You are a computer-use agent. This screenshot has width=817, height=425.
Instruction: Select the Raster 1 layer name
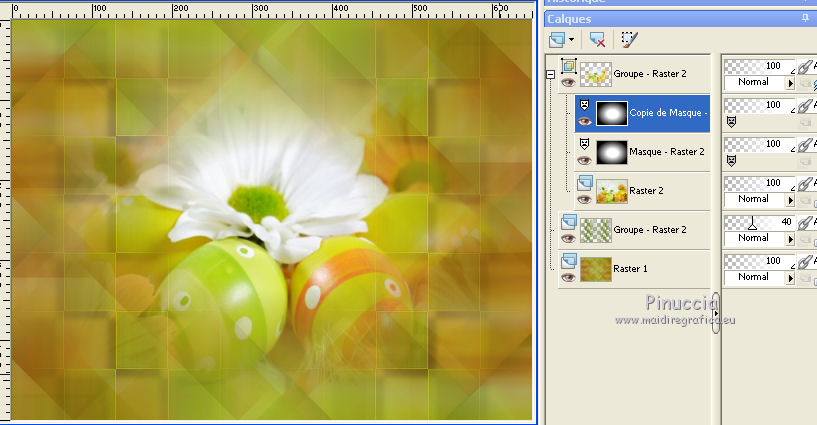pyautogui.click(x=630, y=269)
